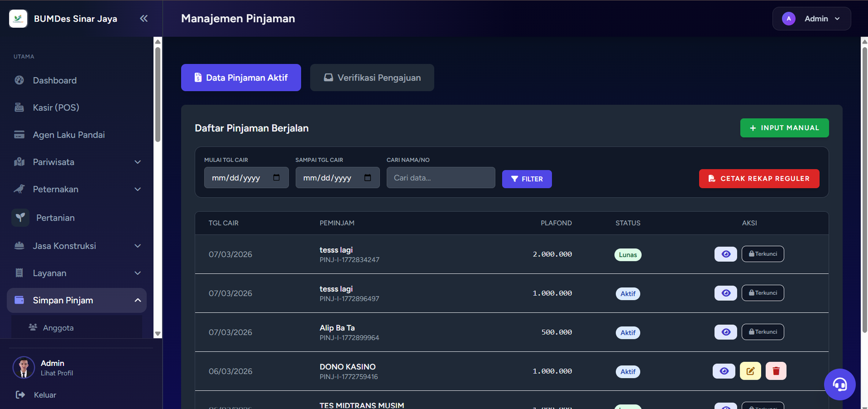Expand the Pariwisata submenu chevron
The image size is (868, 409).
[x=138, y=162]
